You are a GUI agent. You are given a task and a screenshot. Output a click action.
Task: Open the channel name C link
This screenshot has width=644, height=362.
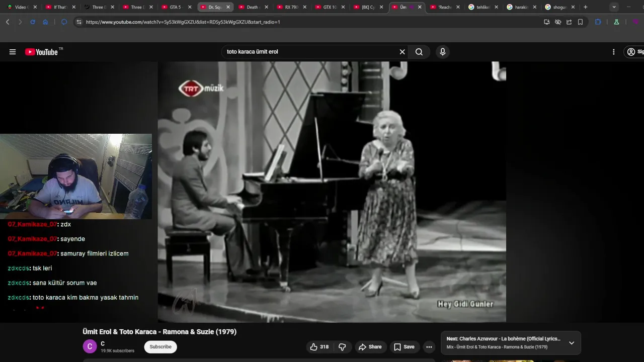[103, 344]
